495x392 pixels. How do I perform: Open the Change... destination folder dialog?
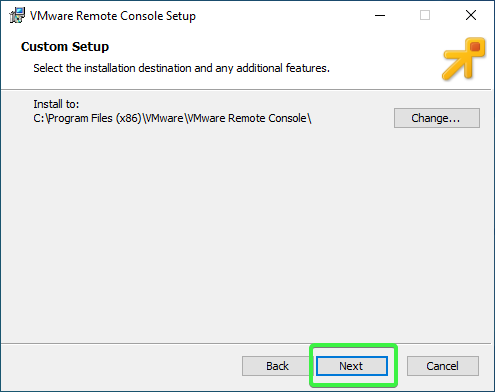click(x=437, y=118)
